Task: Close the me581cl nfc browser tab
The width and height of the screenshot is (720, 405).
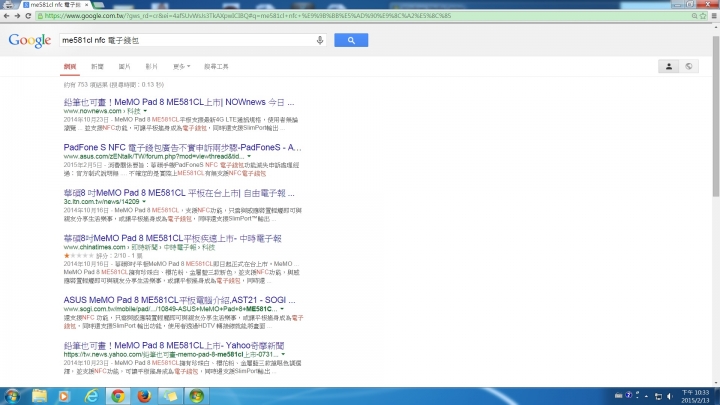Action: point(86,5)
